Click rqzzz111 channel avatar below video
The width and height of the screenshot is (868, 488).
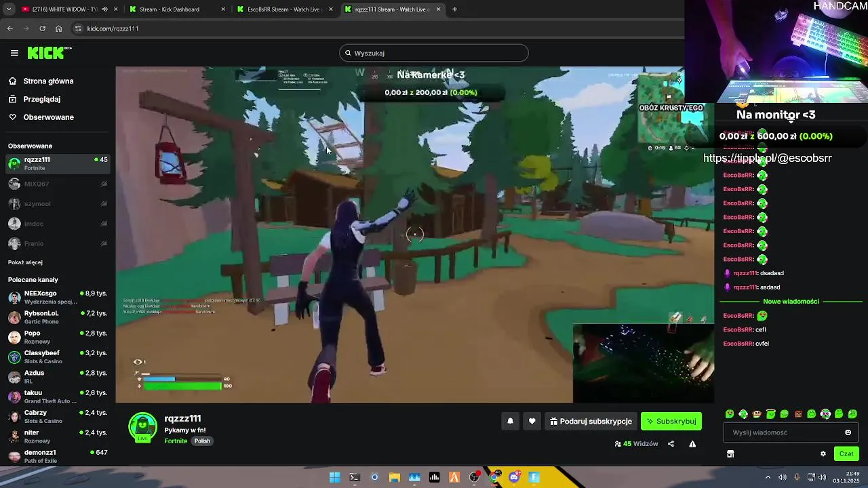[x=142, y=426]
